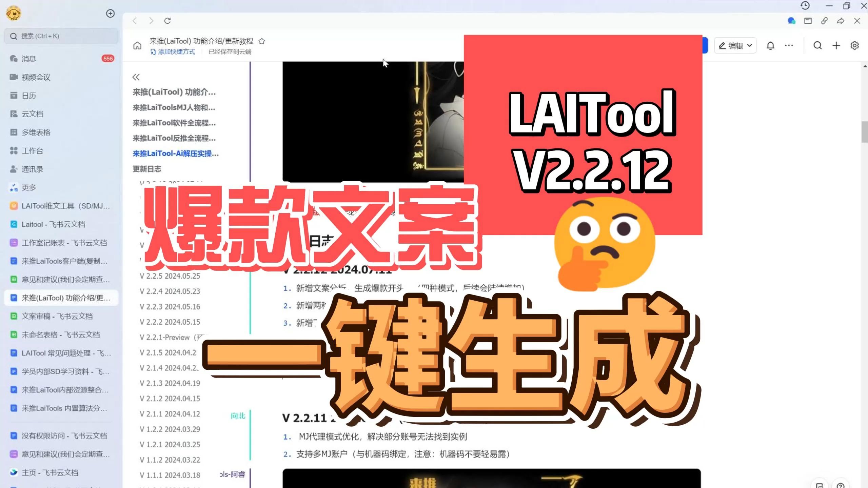
Task: Click the blue chat bubble icon in the tab bar
Action: [x=791, y=21]
